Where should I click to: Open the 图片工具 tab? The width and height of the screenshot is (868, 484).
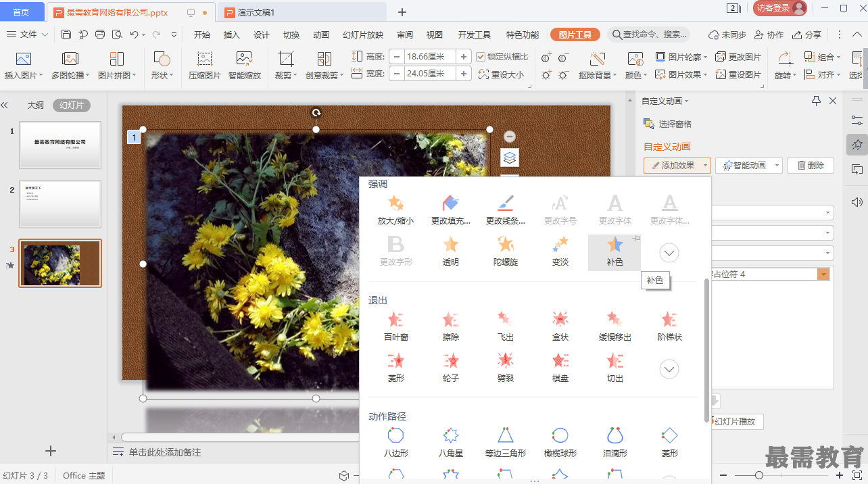tap(575, 35)
